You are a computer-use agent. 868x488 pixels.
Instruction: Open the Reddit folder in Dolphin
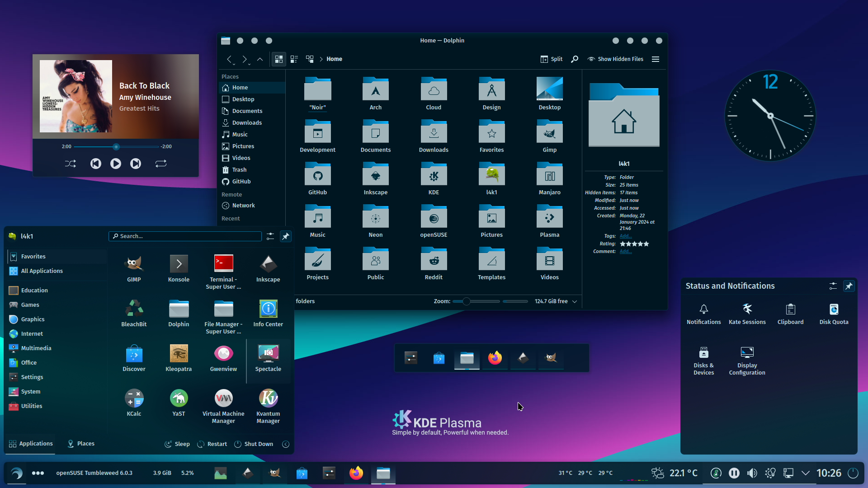[x=433, y=263]
